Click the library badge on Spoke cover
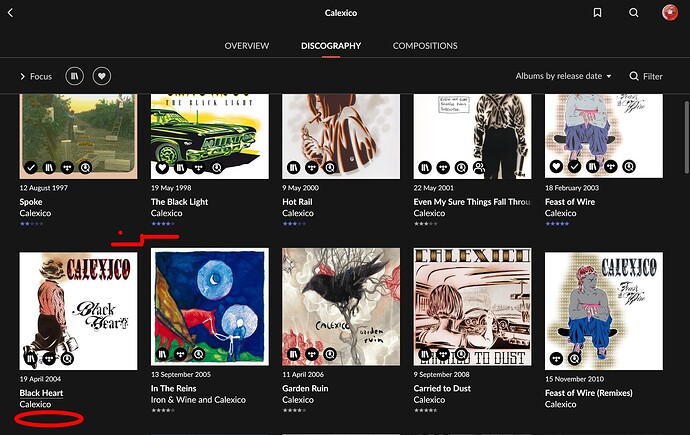The image size is (690, 435). click(49, 167)
